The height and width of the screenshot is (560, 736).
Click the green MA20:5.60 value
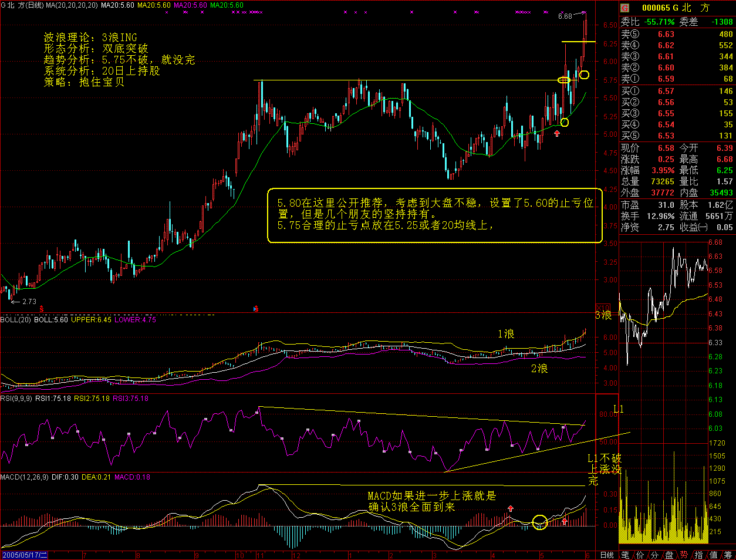[x=227, y=5]
